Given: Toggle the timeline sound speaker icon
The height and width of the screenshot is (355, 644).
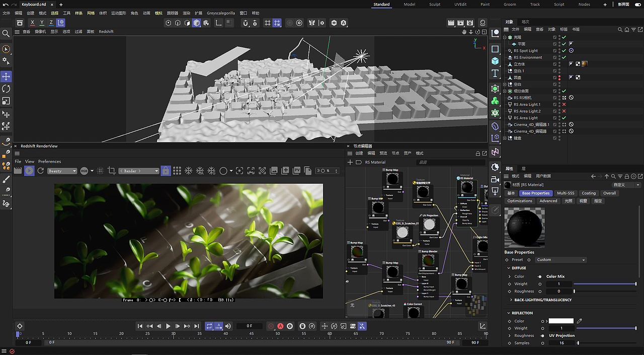Looking at the screenshot, I should 228,326.
